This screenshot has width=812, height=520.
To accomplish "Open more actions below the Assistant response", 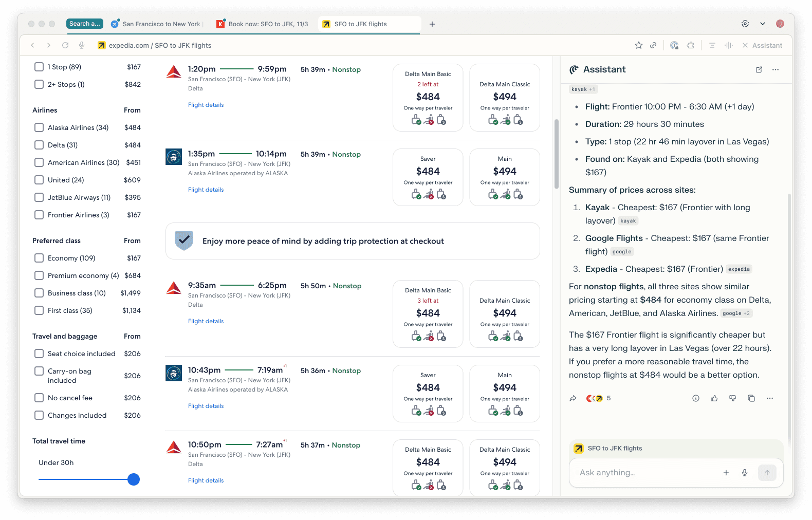I will point(770,398).
